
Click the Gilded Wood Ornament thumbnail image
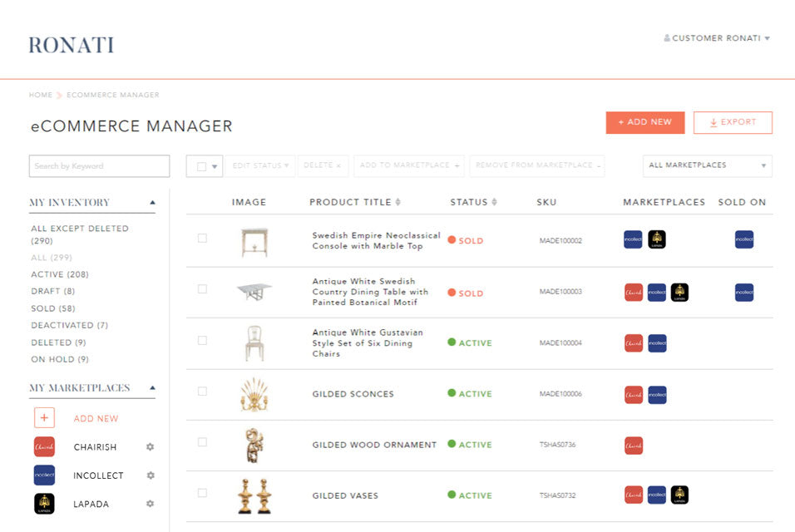point(254,446)
